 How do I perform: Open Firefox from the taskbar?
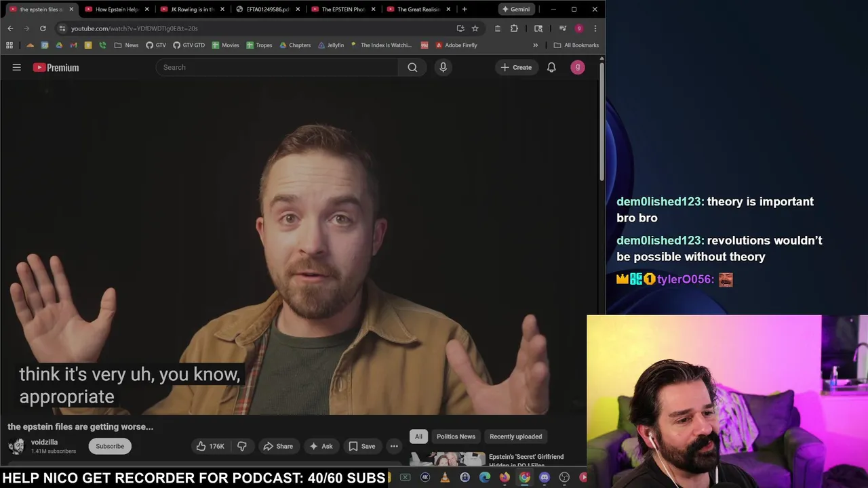(505, 477)
